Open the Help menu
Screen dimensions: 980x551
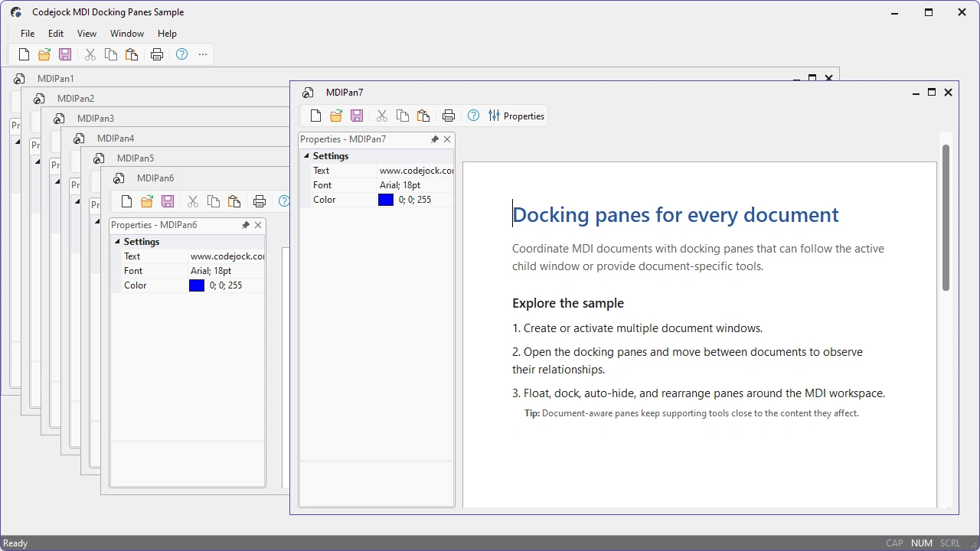tap(167, 34)
